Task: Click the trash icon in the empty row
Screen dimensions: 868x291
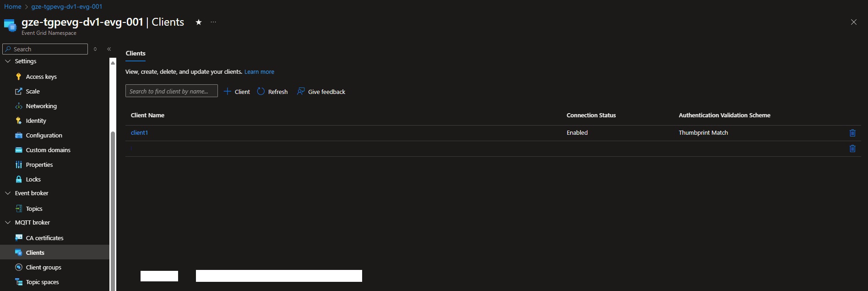Action: (x=852, y=148)
